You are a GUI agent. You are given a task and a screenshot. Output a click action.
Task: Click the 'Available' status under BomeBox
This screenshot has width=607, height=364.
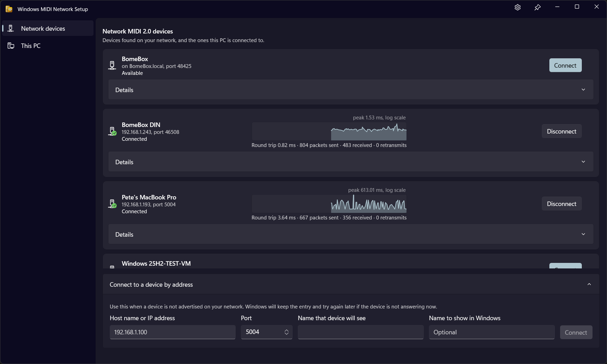click(132, 73)
